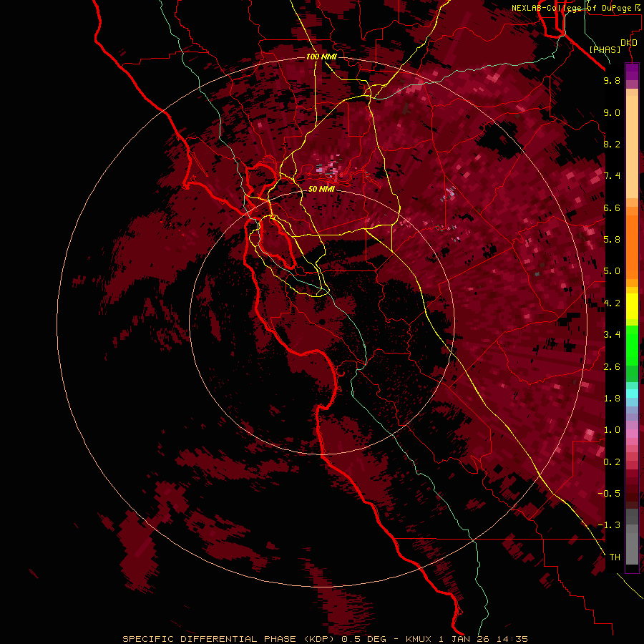
Task: Click the 0.2 scale value
Action: (612, 462)
